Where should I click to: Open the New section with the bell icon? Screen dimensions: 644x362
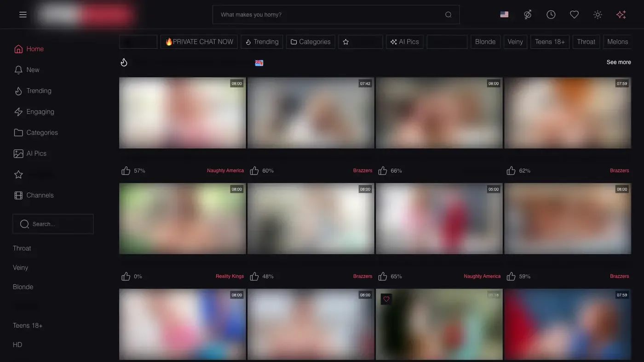click(x=27, y=70)
